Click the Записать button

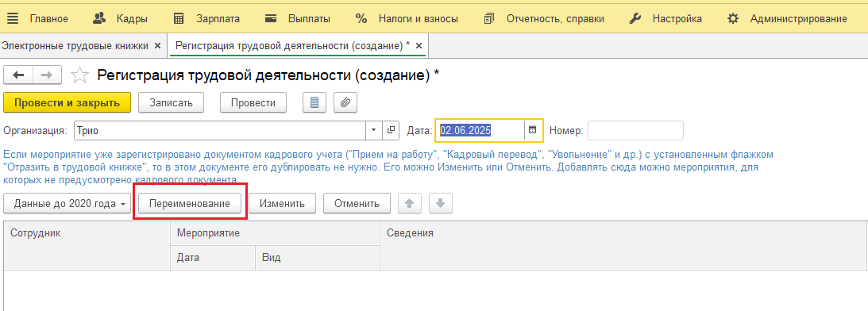click(171, 102)
